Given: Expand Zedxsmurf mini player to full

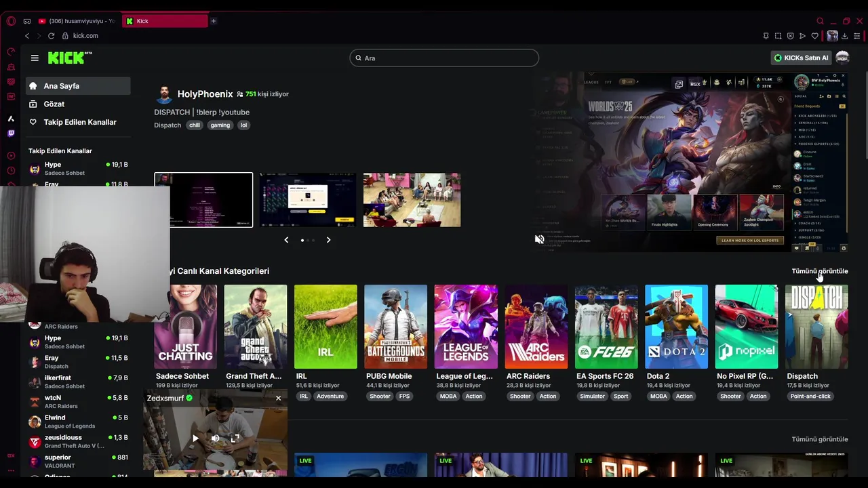Looking at the screenshot, I should tap(235, 439).
